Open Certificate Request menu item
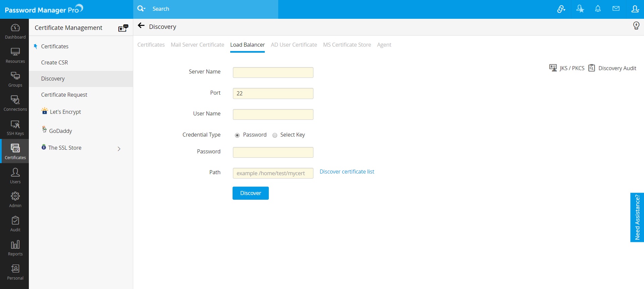 coord(64,95)
